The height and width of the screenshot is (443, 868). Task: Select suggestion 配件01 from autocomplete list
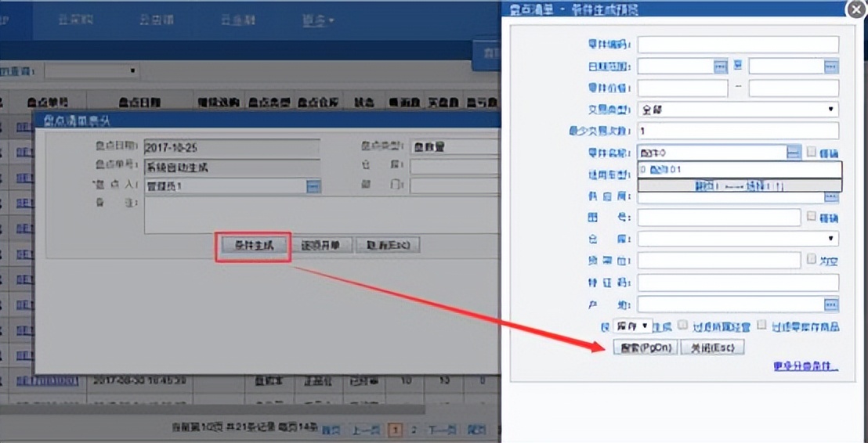point(740,170)
